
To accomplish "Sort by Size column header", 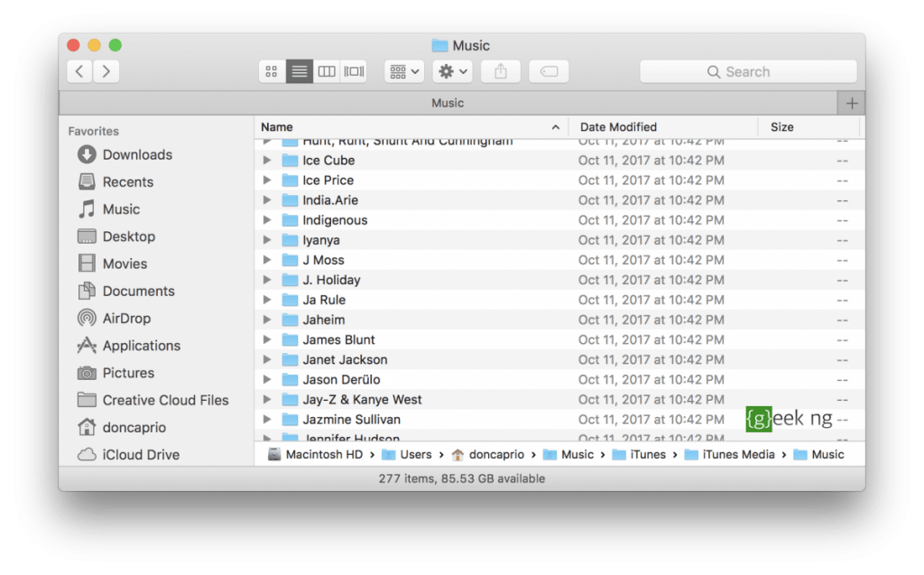I will [808, 126].
